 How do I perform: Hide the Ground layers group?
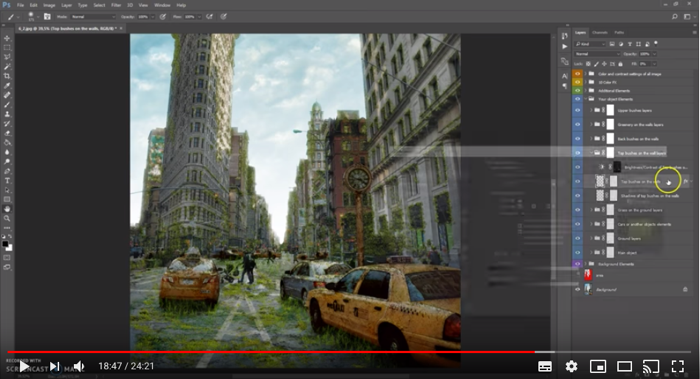pyautogui.click(x=578, y=238)
